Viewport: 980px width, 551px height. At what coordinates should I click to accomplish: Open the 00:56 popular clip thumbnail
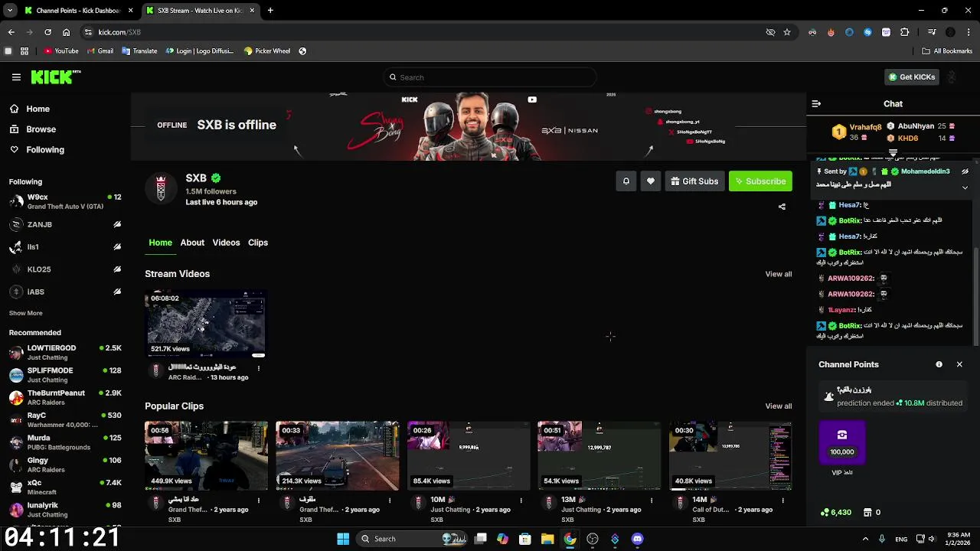206,455
